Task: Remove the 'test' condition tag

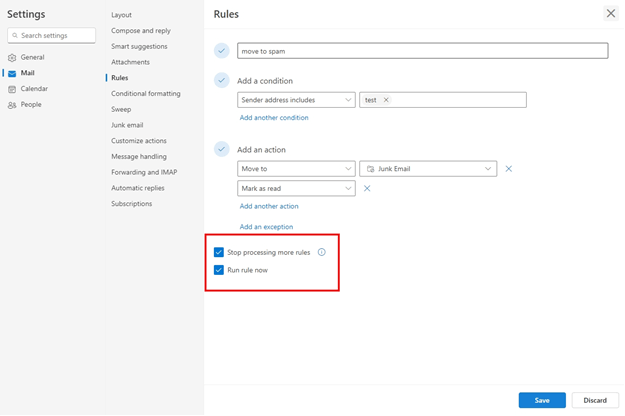Action: 386,100
